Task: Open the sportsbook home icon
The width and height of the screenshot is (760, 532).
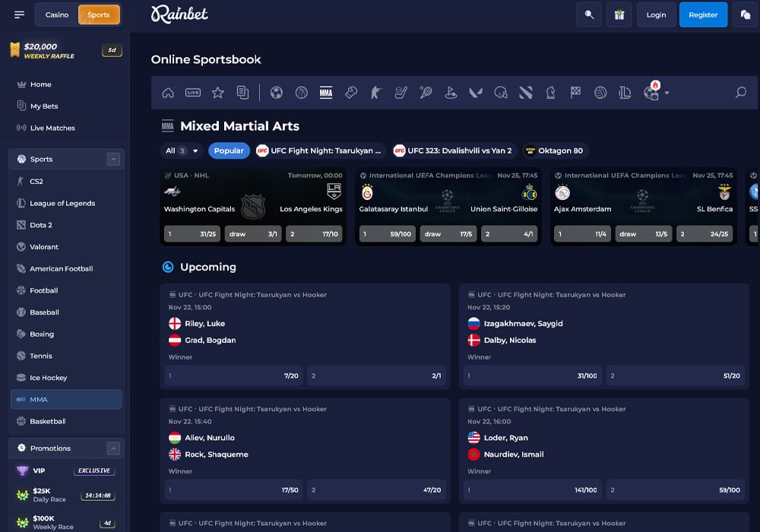Action: click(168, 93)
